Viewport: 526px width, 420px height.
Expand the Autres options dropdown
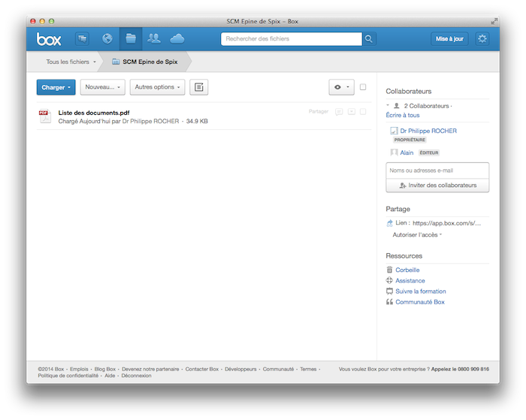point(156,87)
